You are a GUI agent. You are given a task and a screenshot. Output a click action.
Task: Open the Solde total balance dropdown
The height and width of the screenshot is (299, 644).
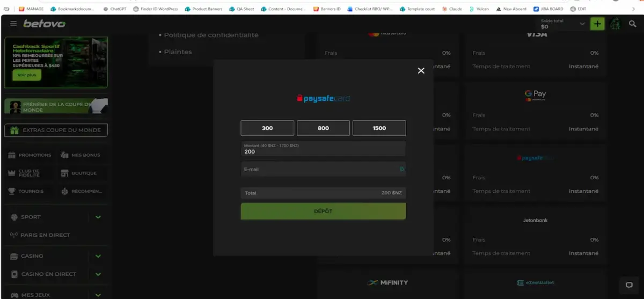pyautogui.click(x=562, y=24)
